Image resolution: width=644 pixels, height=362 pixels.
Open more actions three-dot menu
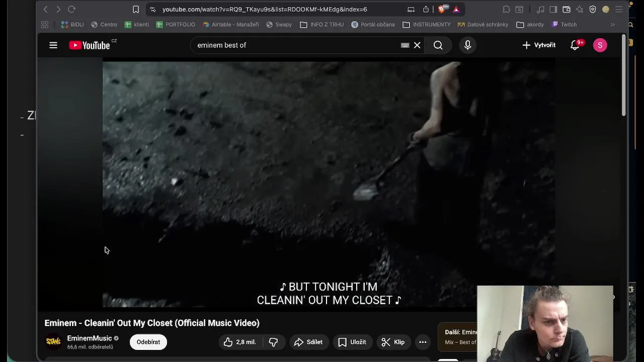[423, 342]
